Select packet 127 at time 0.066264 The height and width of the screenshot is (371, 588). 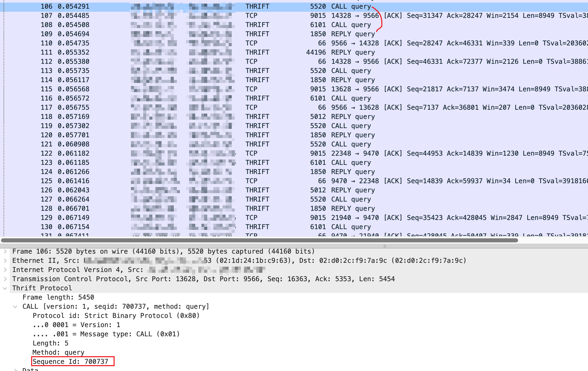pyautogui.click(x=294, y=199)
